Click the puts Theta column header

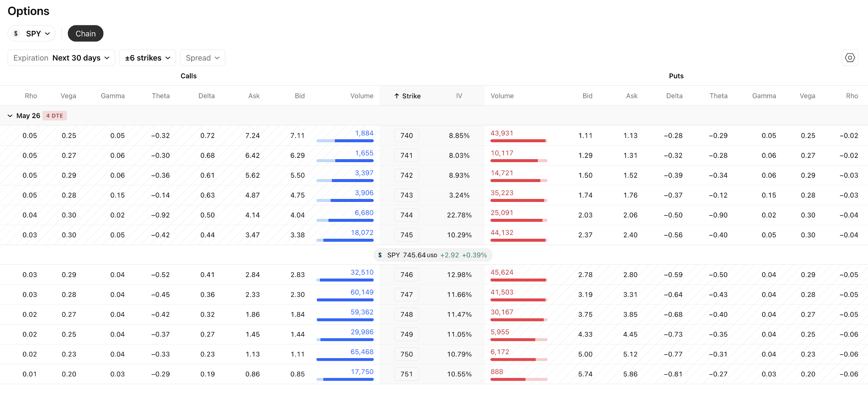(718, 96)
